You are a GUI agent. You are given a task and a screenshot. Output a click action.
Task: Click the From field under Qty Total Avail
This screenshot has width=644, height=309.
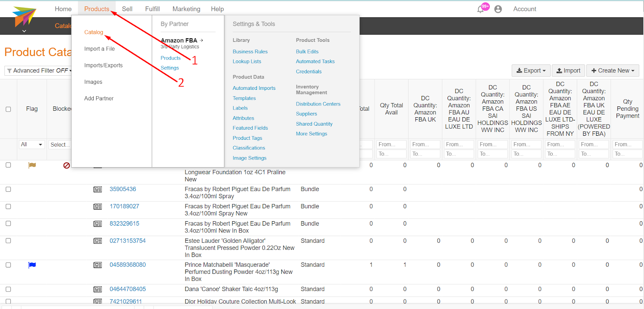click(x=391, y=145)
